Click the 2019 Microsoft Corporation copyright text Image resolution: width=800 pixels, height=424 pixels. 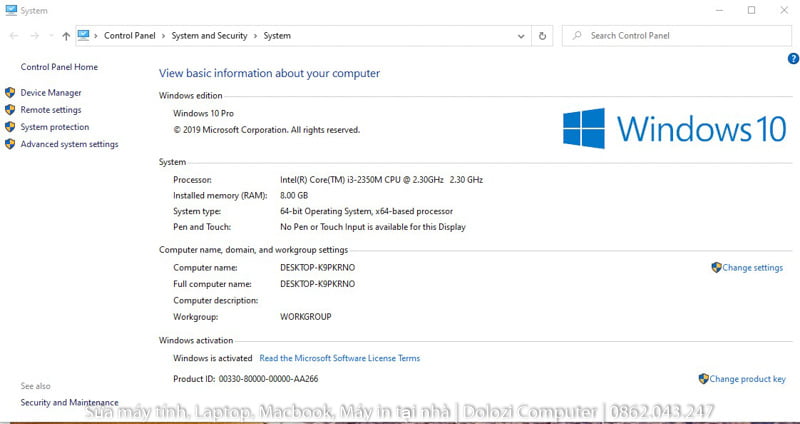click(266, 130)
